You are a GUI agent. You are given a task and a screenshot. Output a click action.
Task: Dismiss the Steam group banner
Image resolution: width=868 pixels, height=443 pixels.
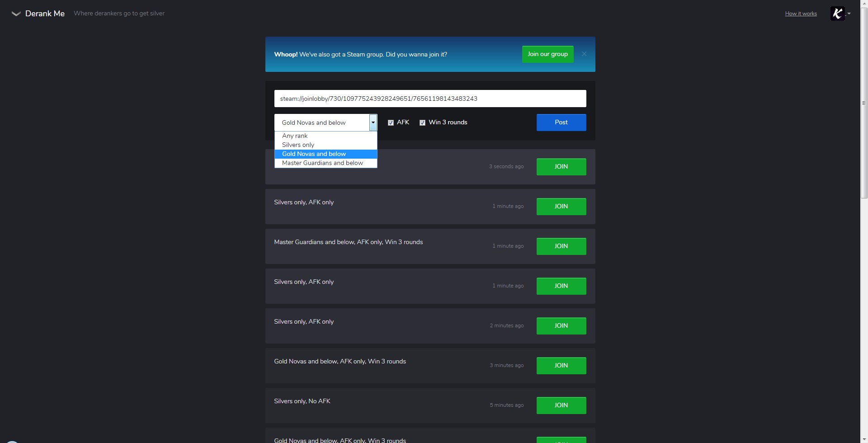(x=584, y=54)
